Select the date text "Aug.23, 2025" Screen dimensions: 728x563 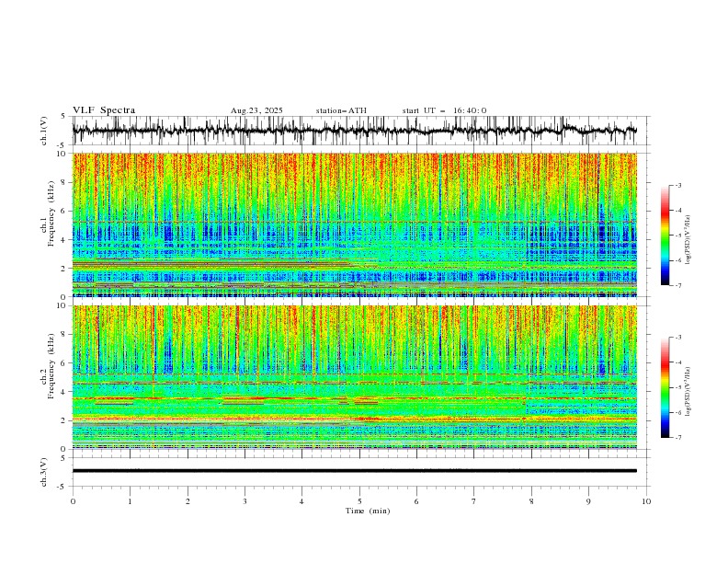[x=256, y=110]
